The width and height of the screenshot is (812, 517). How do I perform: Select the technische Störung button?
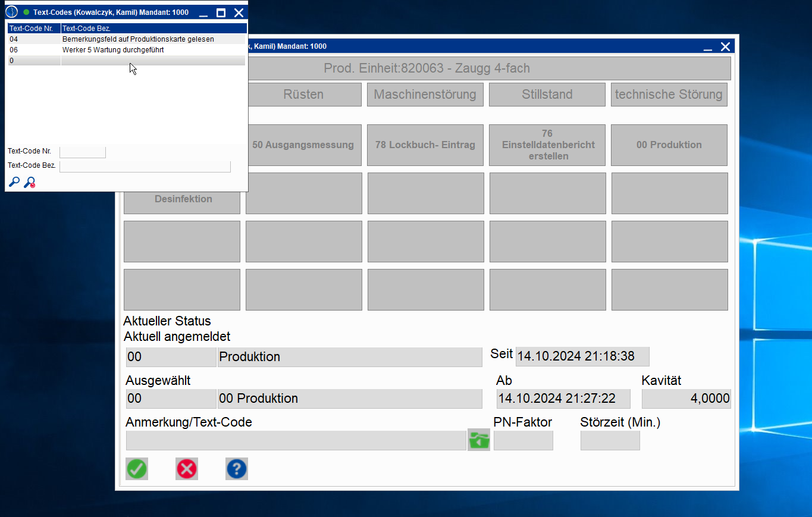point(669,95)
